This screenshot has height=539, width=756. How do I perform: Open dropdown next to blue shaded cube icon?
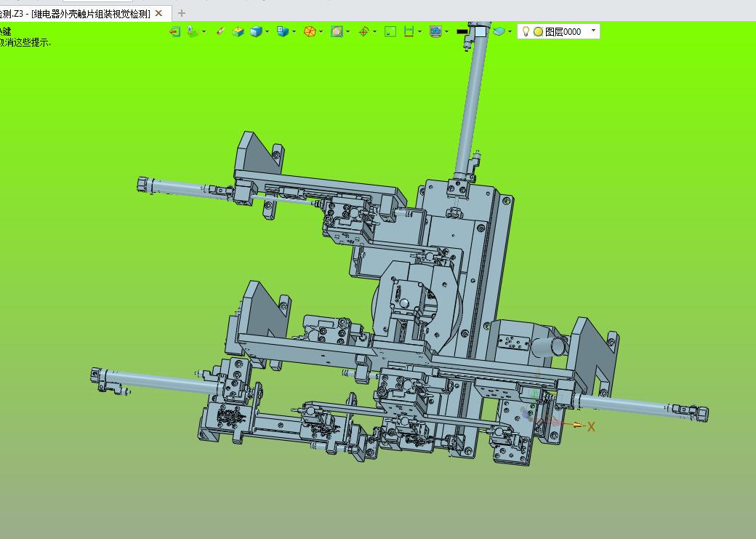click(x=267, y=32)
